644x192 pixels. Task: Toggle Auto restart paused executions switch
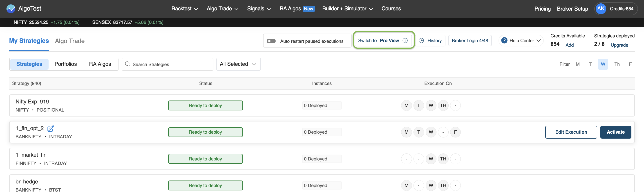pos(271,41)
